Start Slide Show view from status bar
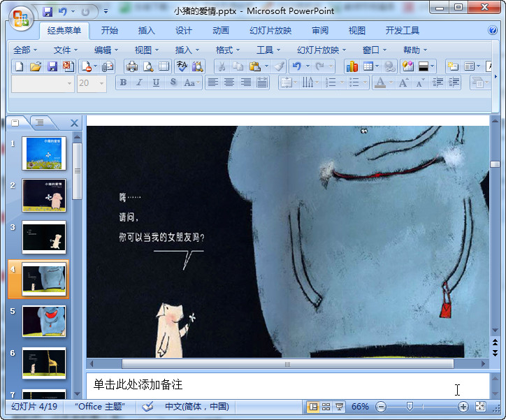The image size is (506, 420). pyautogui.click(x=339, y=407)
